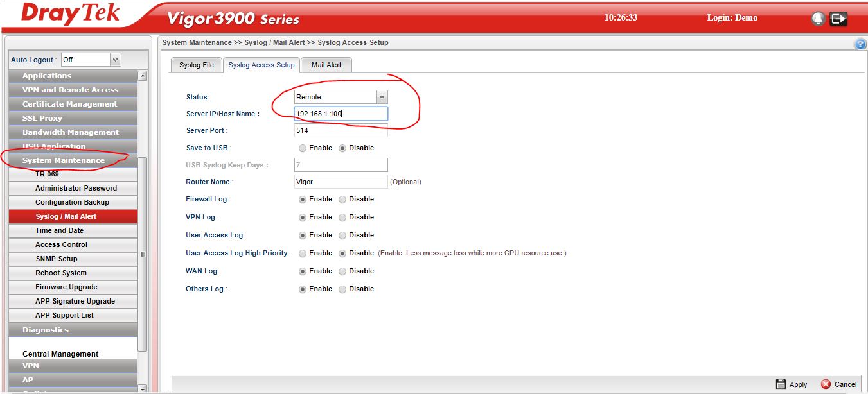Enable the Save to USB option

click(x=303, y=148)
